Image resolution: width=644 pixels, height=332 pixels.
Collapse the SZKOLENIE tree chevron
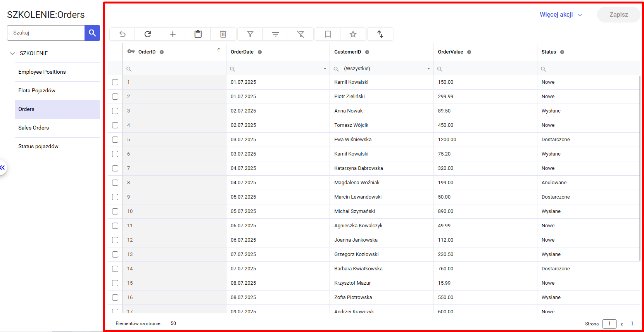[12, 54]
